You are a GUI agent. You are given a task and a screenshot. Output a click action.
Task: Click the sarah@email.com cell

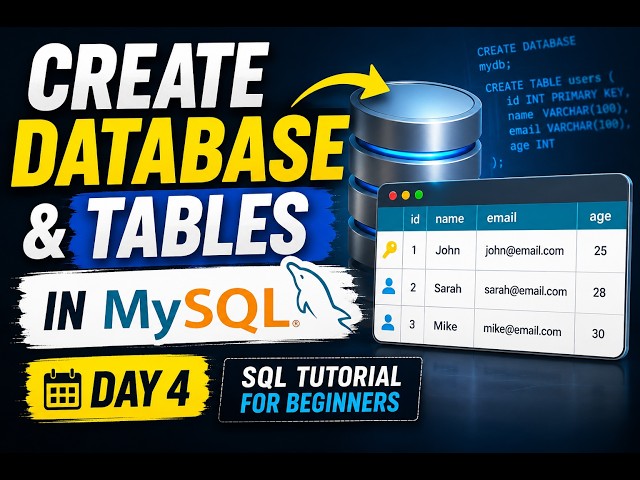pos(526,291)
